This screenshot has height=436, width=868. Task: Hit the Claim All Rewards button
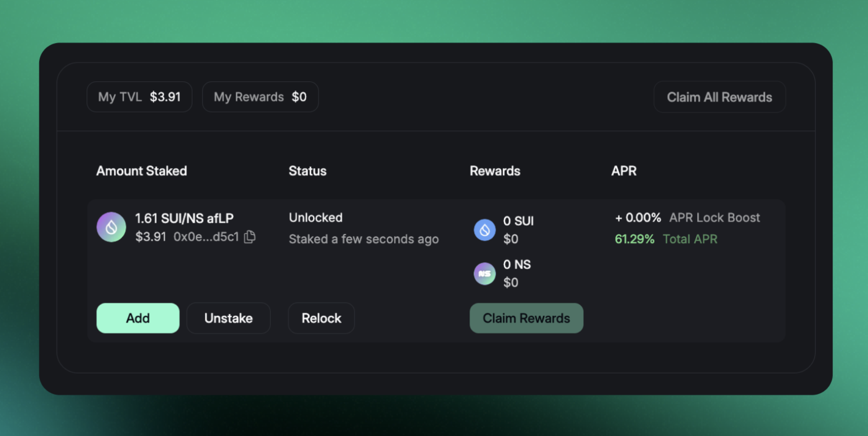719,97
